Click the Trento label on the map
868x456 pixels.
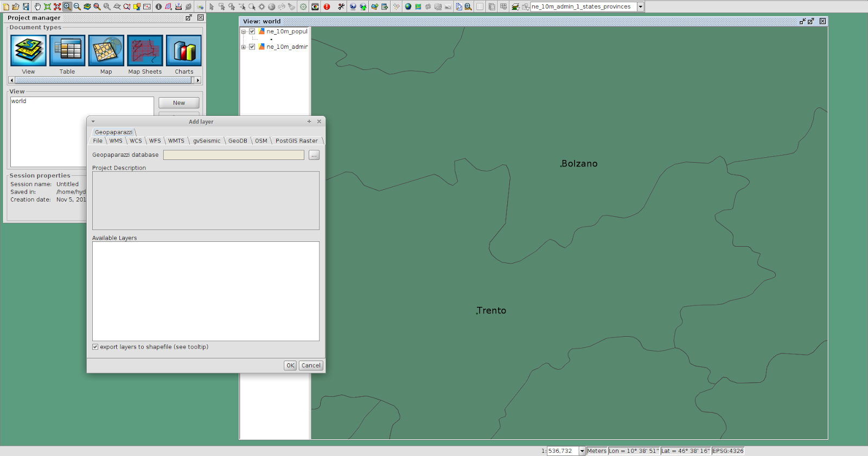point(492,311)
